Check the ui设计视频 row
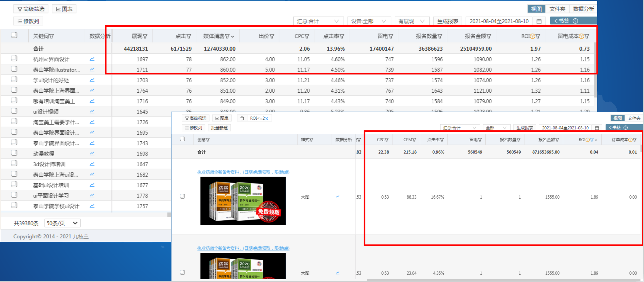Image resolution: width=644 pixels, height=282 pixels. tap(14, 111)
